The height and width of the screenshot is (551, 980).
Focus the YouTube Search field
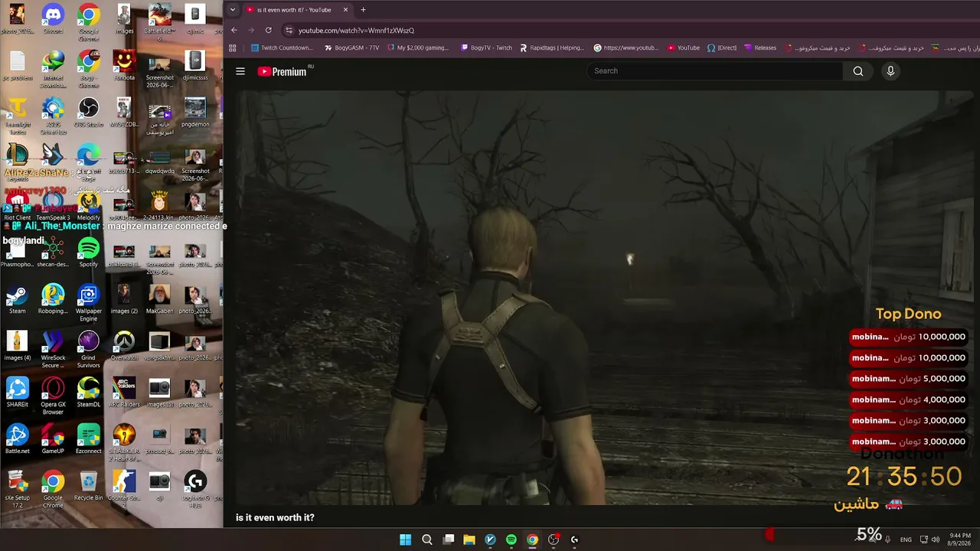[x=715, y=71]
